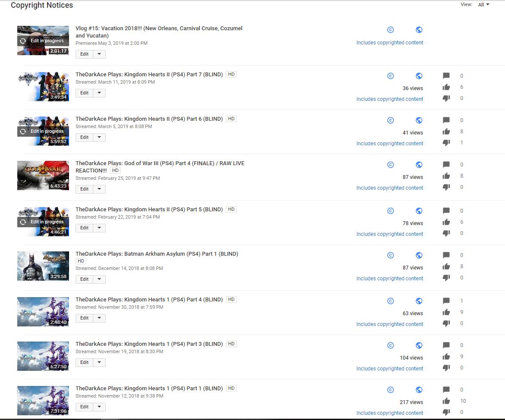
Task: Click copyright icon for Kingdom Hearts 1 Part 4
Action: [390, 301]
